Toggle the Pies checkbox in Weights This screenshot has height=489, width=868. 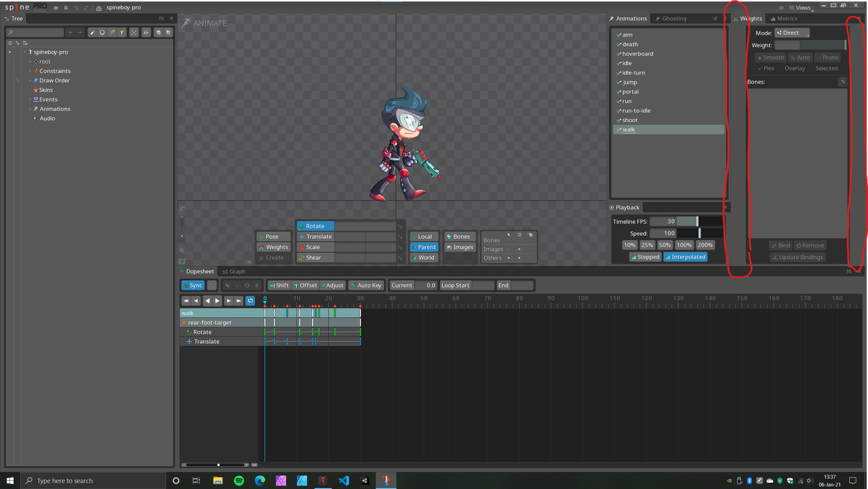(x=766, y=69)
